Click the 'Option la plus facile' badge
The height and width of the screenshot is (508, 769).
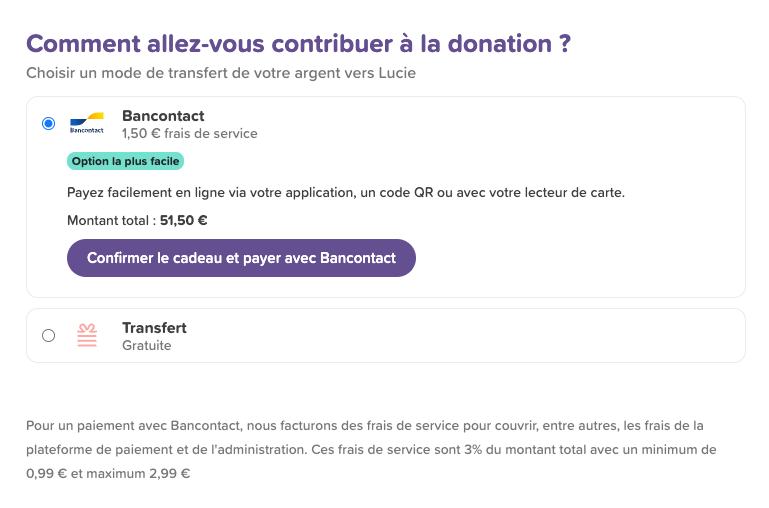[x=126, y=161]
